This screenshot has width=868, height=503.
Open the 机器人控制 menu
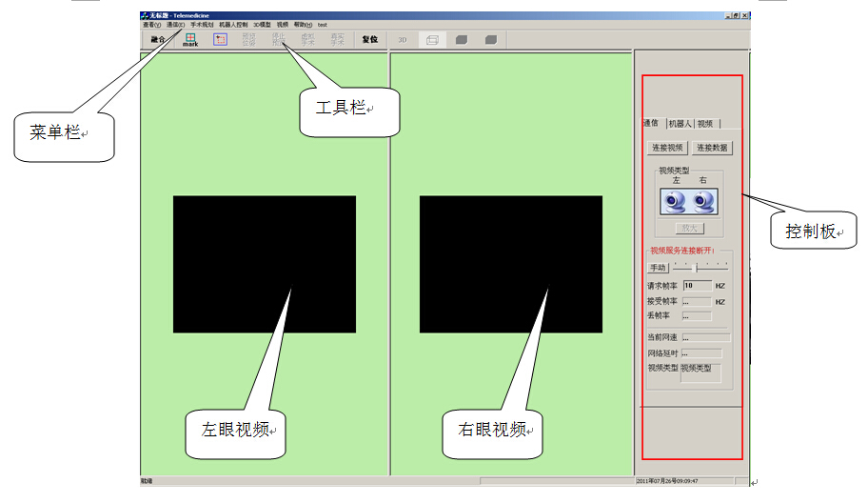(x=233, y=24)
